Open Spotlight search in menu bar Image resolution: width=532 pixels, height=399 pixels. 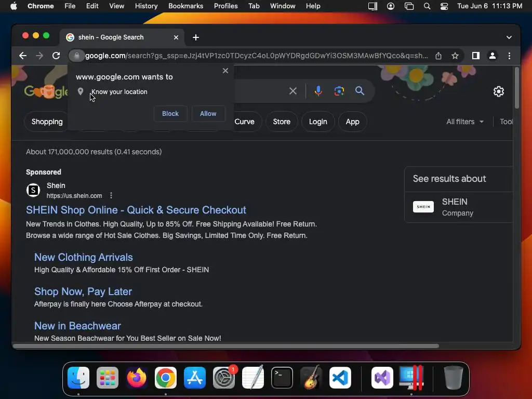[x=427, y=6]
